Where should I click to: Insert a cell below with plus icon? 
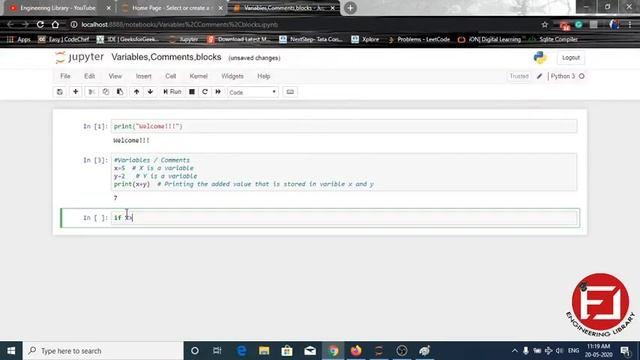coord(76,92)
